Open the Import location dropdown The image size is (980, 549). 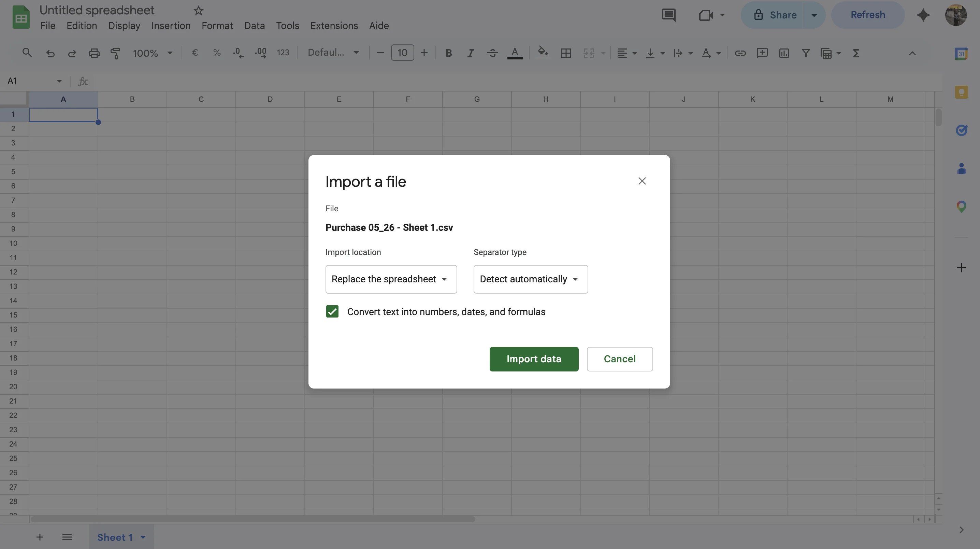coord(391,279)
